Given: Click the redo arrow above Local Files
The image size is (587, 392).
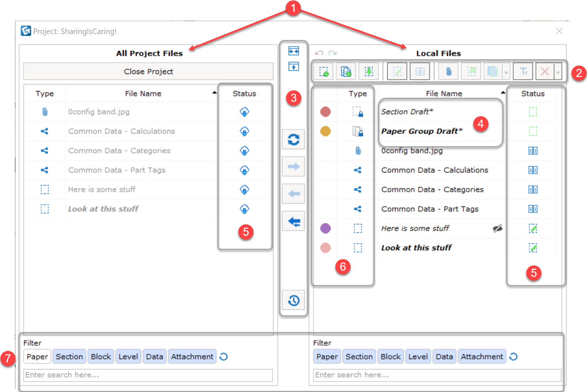Looking at the screenshot, I should tap(332, 53).
